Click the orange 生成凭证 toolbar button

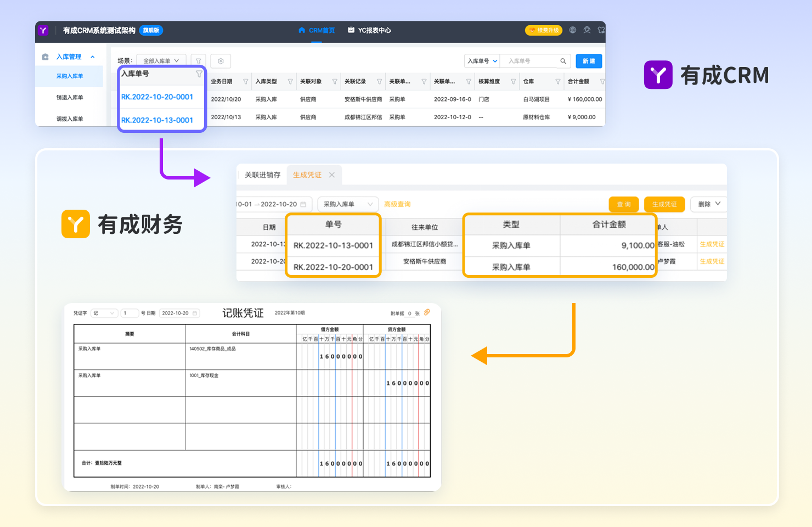pos(664,204)
